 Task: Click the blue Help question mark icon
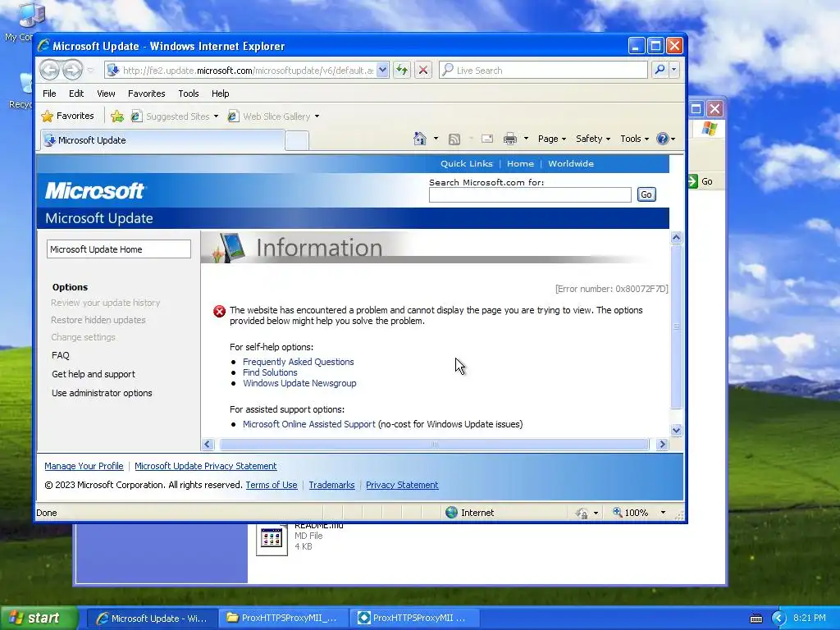(x=663, y=139)
